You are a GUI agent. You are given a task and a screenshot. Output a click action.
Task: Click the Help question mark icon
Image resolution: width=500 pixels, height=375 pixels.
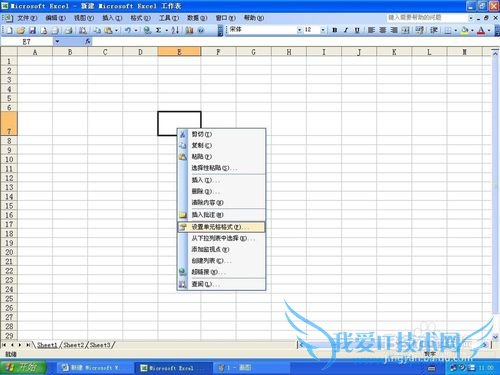pyautogui.click(x=201, y=30)
